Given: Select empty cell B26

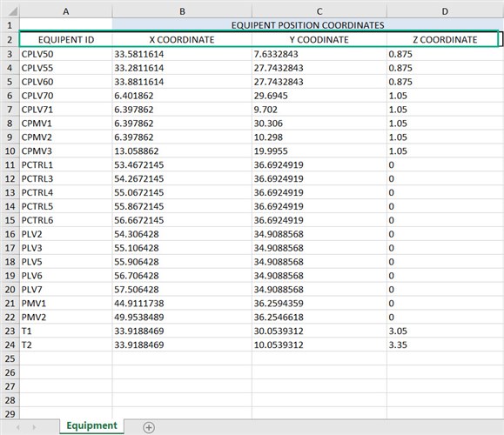Looking at the screenshot, I should (x=182, y=372).
